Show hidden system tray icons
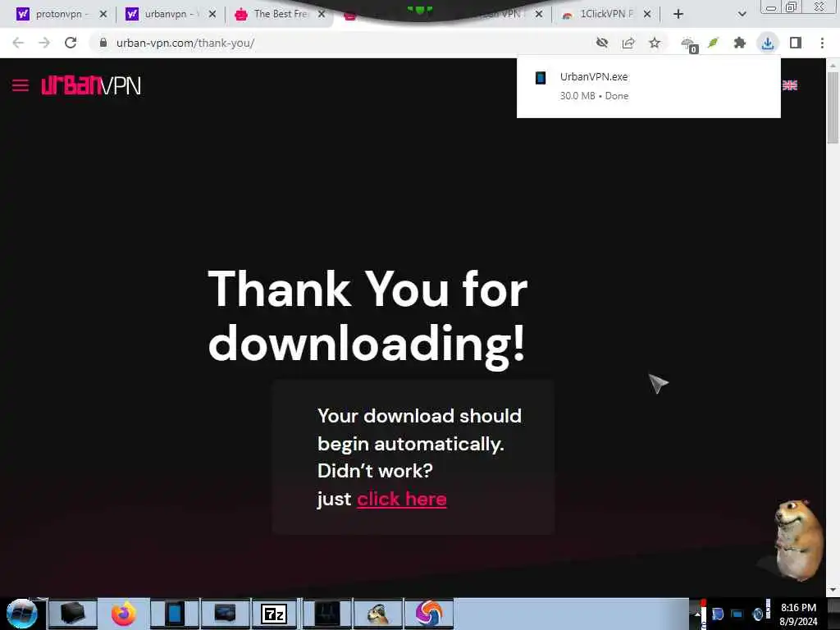840x630 pixels. [697, 614]
